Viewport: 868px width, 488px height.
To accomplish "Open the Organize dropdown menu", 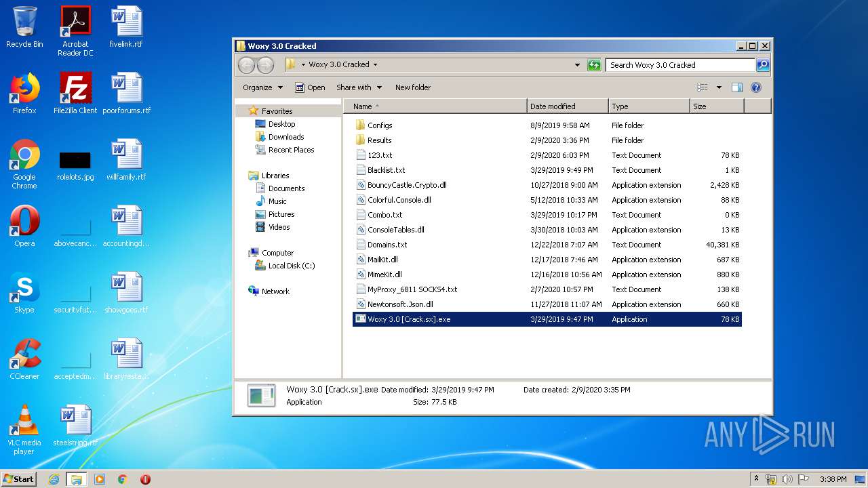I will 262,87.
